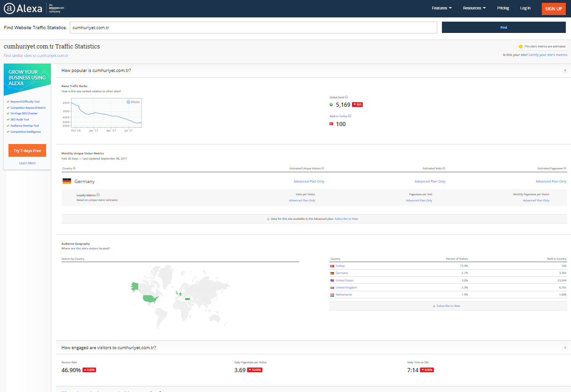Click Advanced Plan Only under Monthly Pageviews per Visitor
The image size is (571, 392).
tap(536, 200)
